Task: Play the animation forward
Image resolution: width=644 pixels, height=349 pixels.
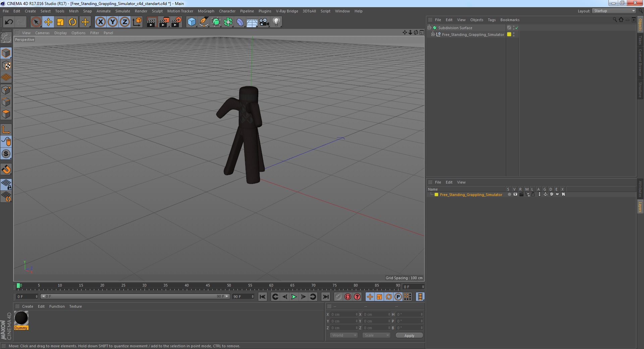Action: point(294,297)
